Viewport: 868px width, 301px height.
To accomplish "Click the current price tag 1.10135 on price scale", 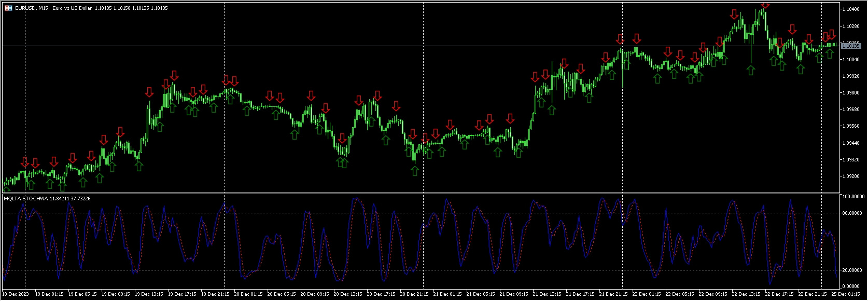I will click(x=851, y=46).
